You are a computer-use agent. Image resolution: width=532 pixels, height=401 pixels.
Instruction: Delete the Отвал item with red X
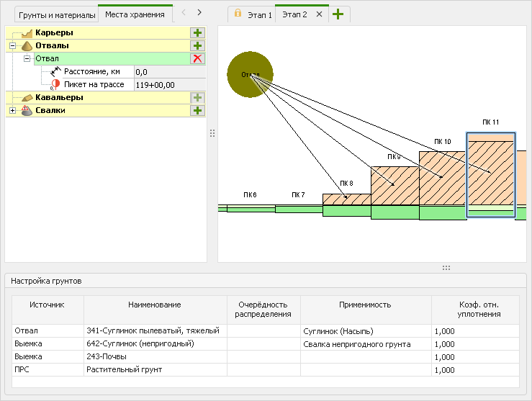(197, 58)
